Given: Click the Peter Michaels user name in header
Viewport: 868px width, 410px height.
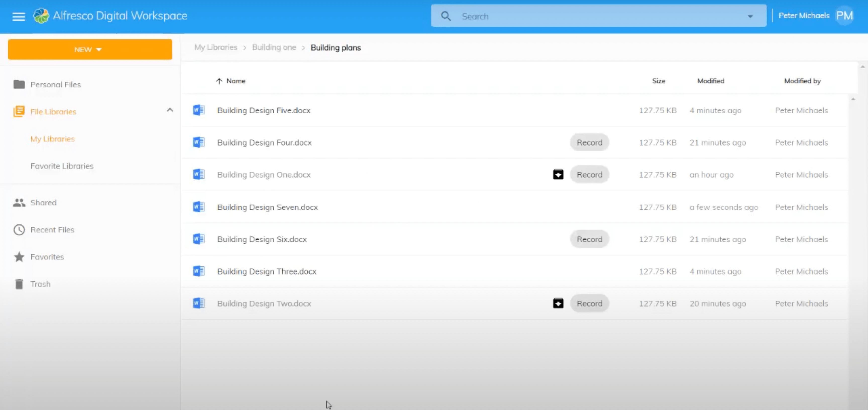Looking at the screenshot, I should pos(804,16).
